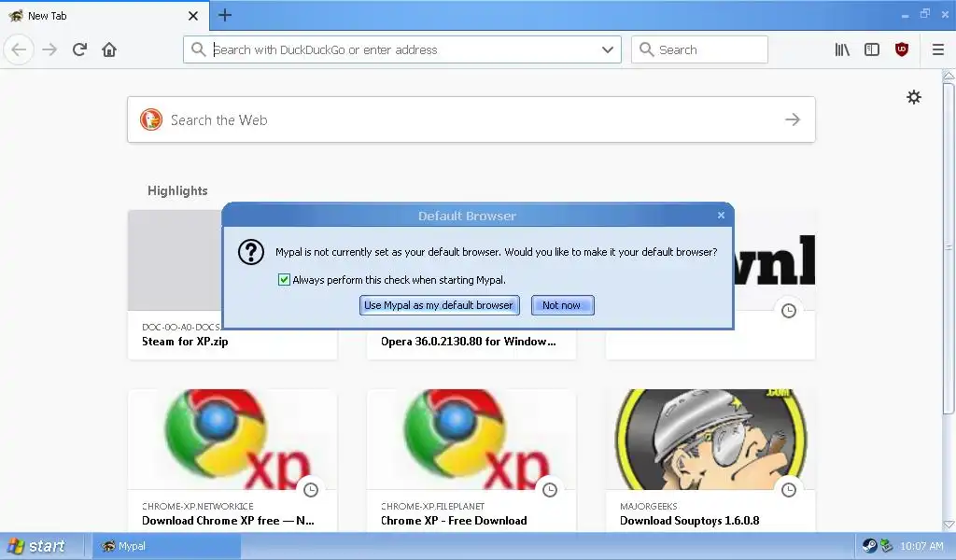
Task: Click history clock on Networkice Chrome XP card
Action: (311, 489)
